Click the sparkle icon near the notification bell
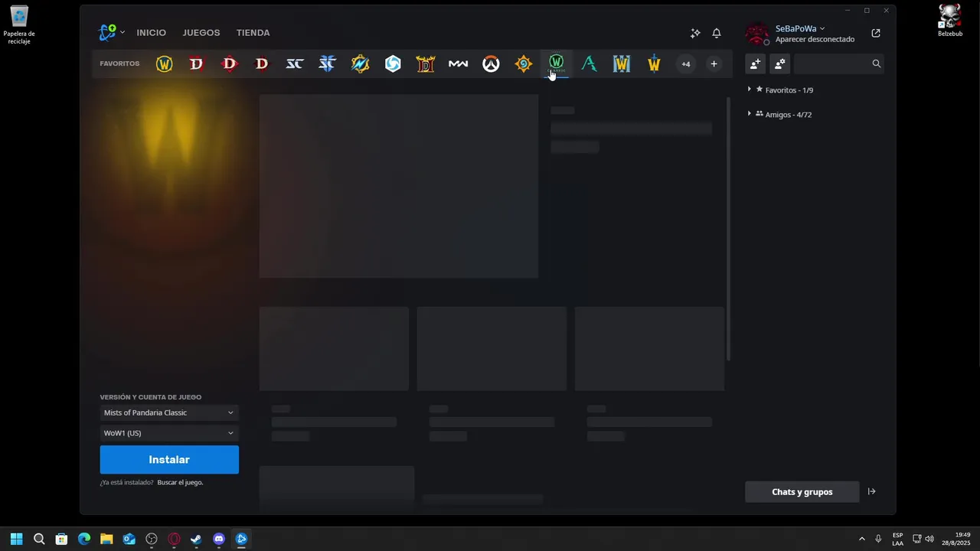The image size is (980, 551). click(x=695, y=33)
